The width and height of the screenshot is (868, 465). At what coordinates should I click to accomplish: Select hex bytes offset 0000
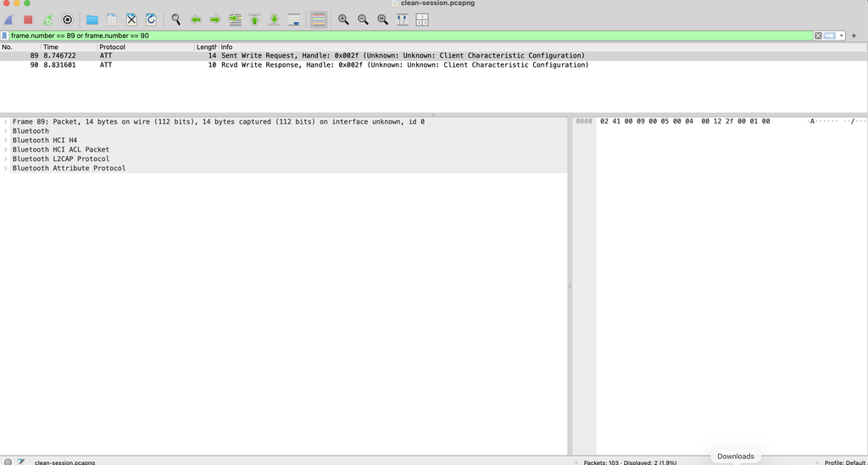[x=584, y=121]
